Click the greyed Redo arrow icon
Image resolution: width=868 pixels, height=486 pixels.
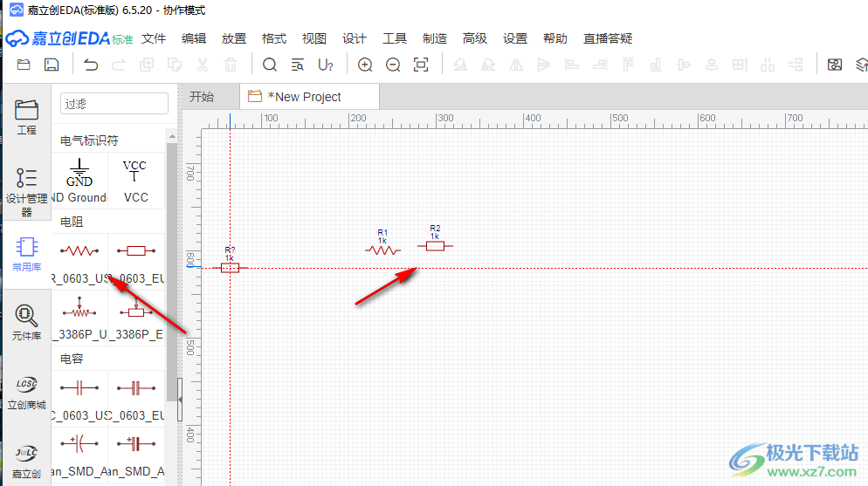click(x=119, y=65)
